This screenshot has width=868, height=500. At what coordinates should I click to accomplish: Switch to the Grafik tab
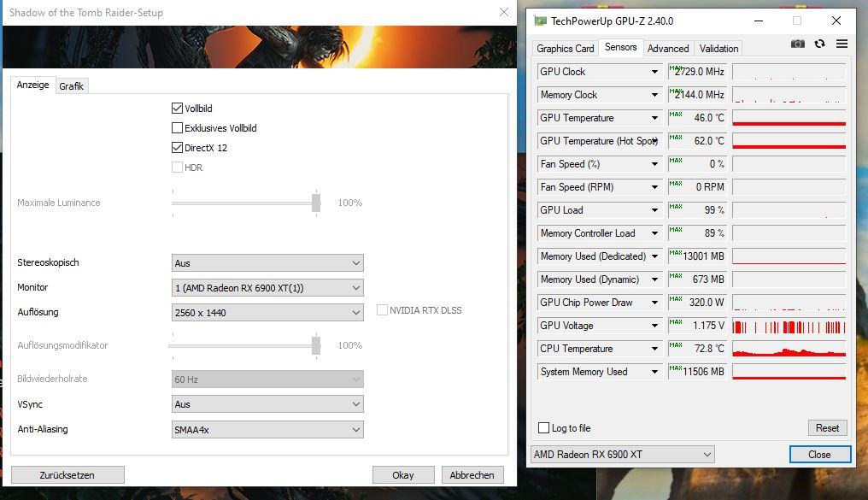72,85
